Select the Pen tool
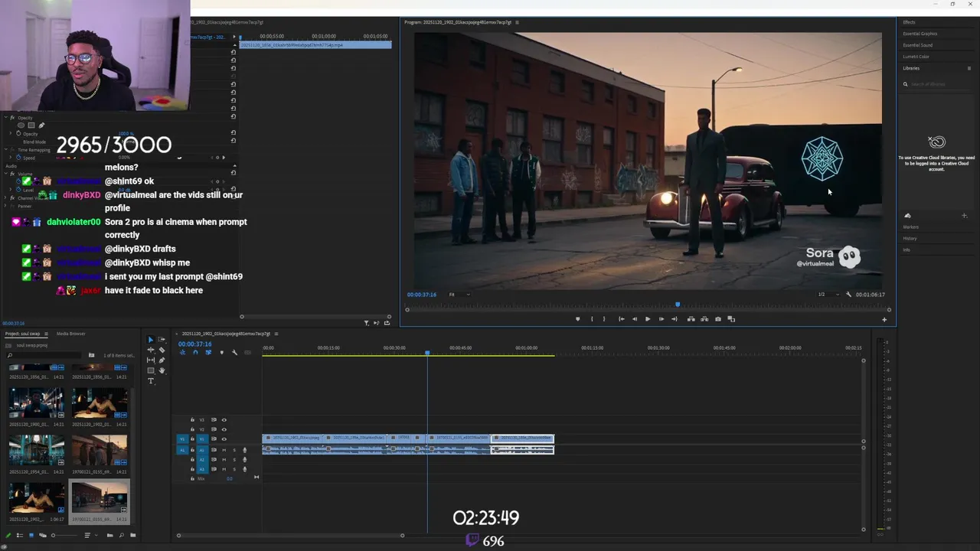980x551 pixels. tap(162, 360)
